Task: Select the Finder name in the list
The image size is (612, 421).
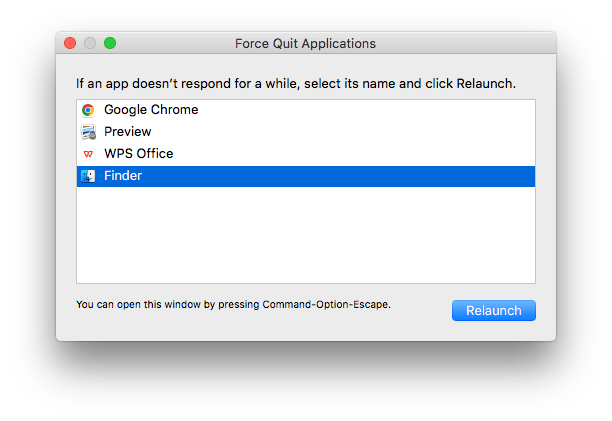Action: 123,176
